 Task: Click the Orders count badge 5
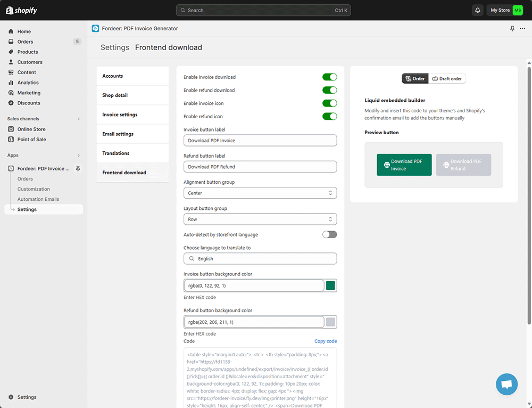pyautogui.click(x=77, y=42)
